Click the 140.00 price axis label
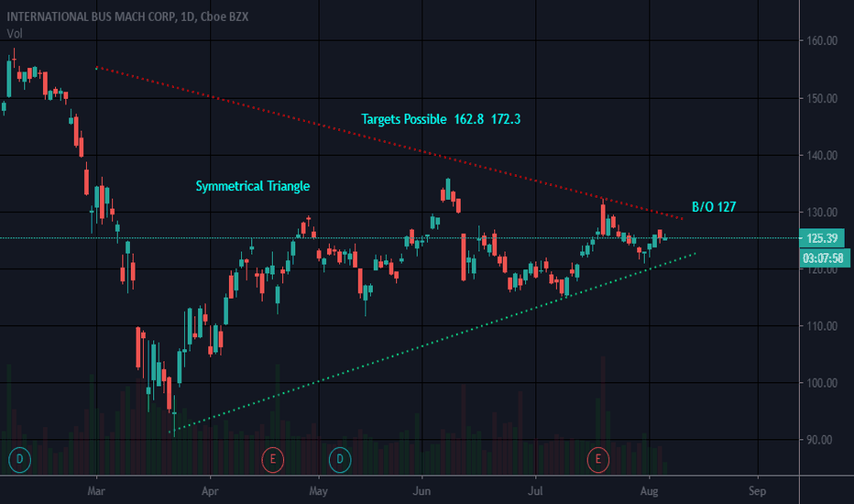The image size is (854, 504). coord(822,155)
